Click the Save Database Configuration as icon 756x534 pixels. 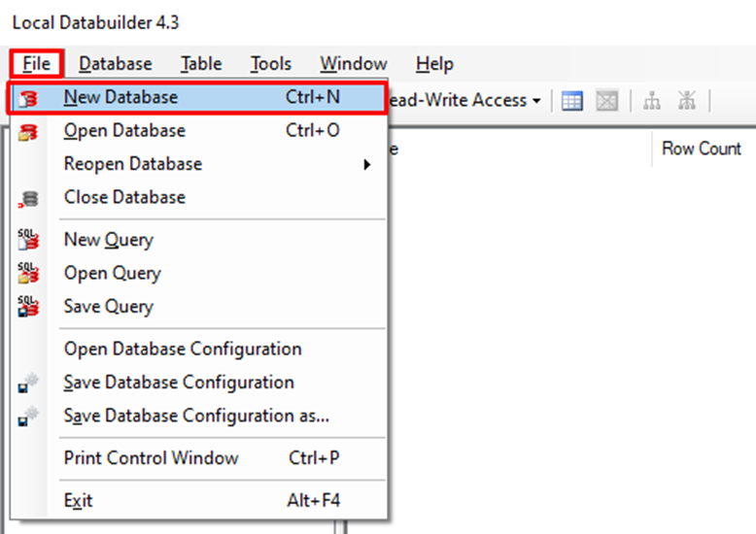pos(29,417)
